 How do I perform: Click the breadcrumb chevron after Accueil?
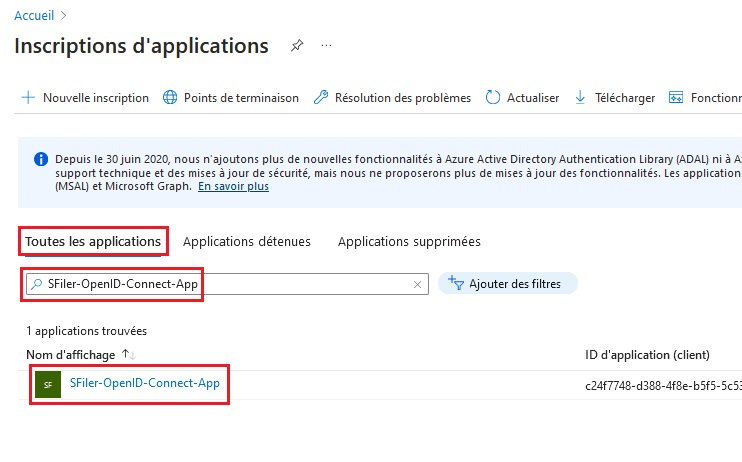pyautogui.click(x=63, y=16)
